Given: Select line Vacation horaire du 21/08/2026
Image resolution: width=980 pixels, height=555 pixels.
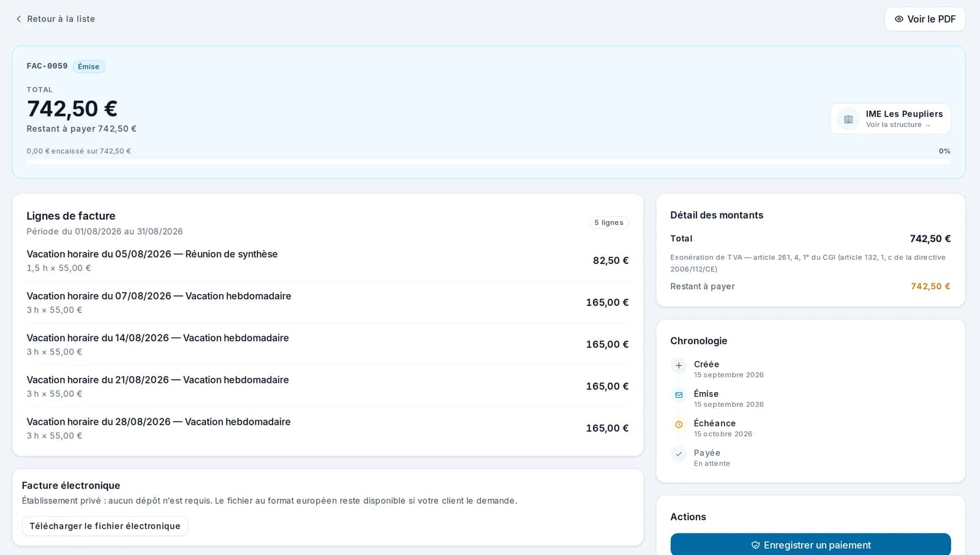Looking at the screenshot, I should pyautogui.click(x=328, y=387).
